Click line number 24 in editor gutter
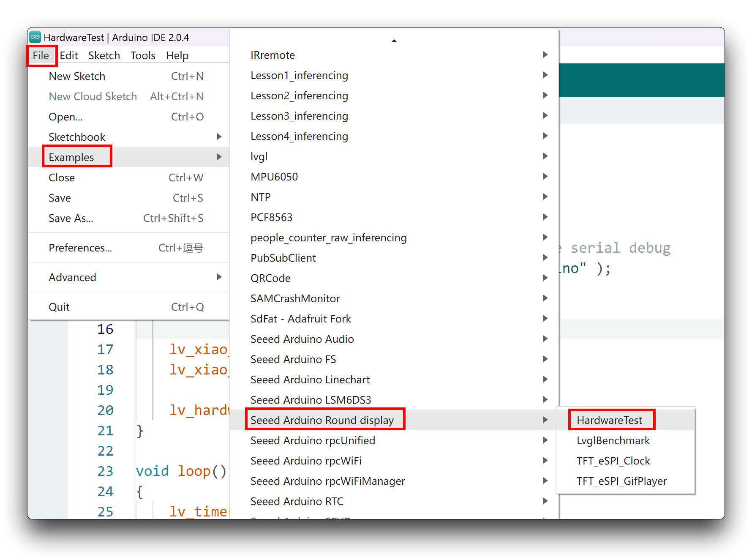 click(105, 492)
